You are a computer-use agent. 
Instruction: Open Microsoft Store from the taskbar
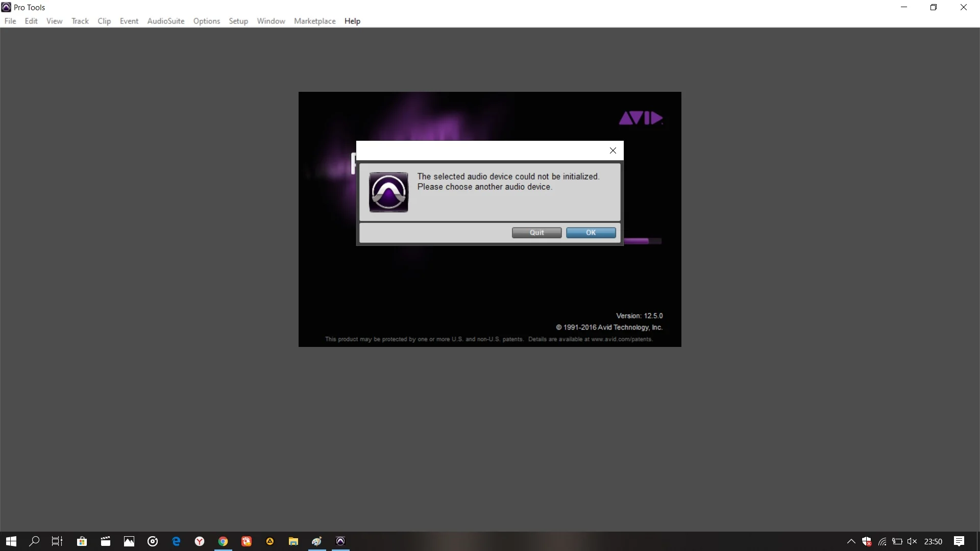[x=82, y=541]
